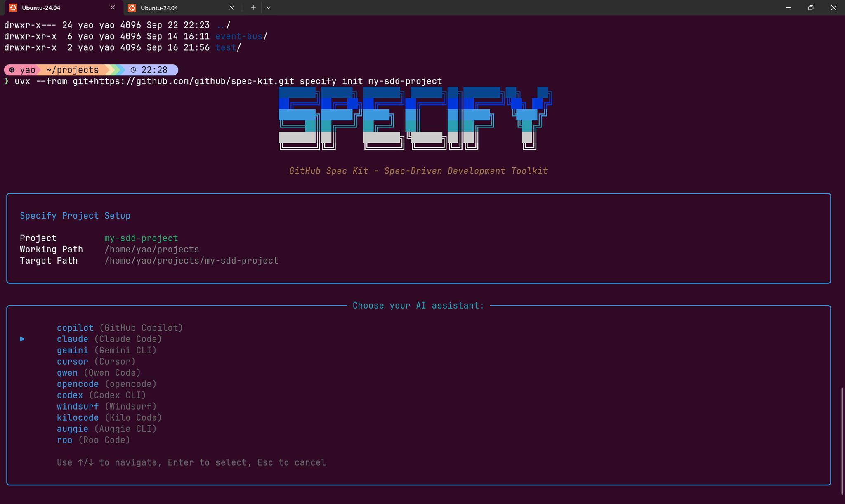Choose the cursor (Cursor) option
Viewport: 845px width, 504px height.
click(96, 362)
